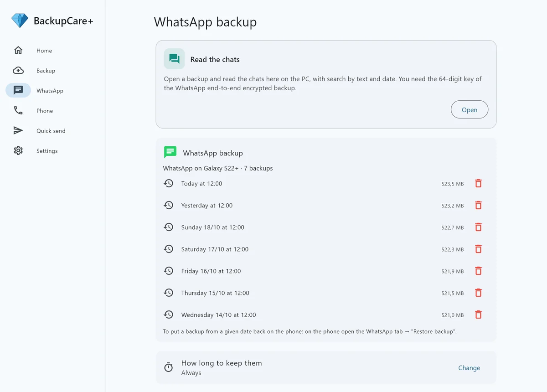This screenshot has height=392, width=547.
Task: Click the Settings gear icon
Action: pos(18,150)
